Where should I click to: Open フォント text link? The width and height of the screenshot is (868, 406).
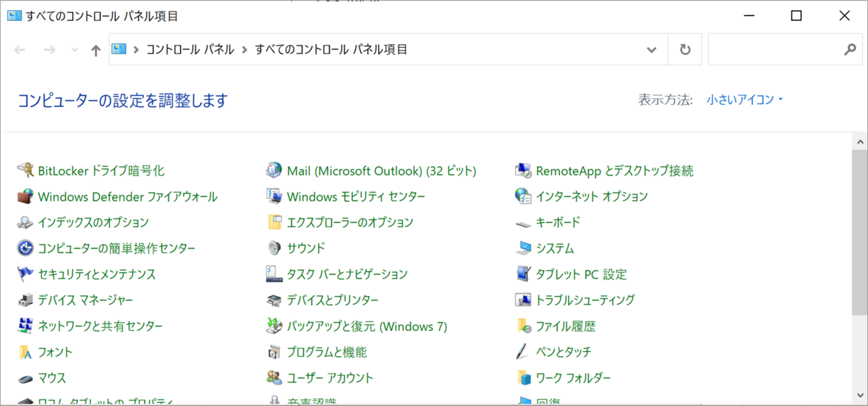coord(55,352)
